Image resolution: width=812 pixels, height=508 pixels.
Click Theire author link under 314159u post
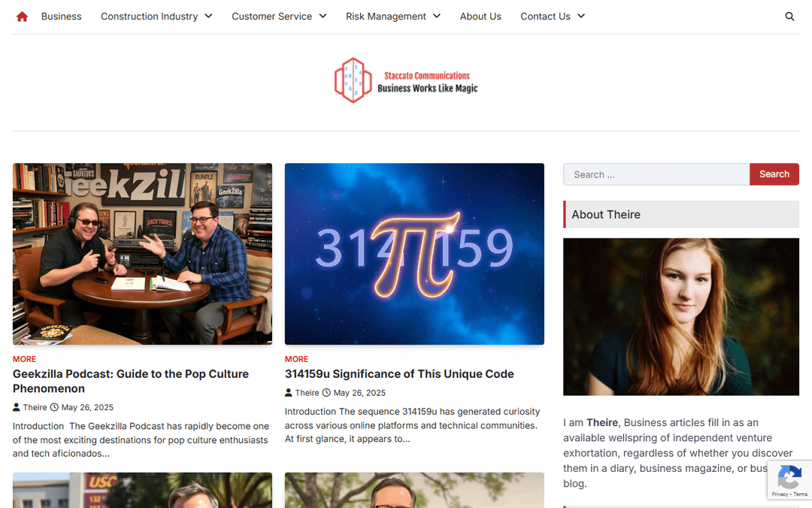click(x=307, y=393)
